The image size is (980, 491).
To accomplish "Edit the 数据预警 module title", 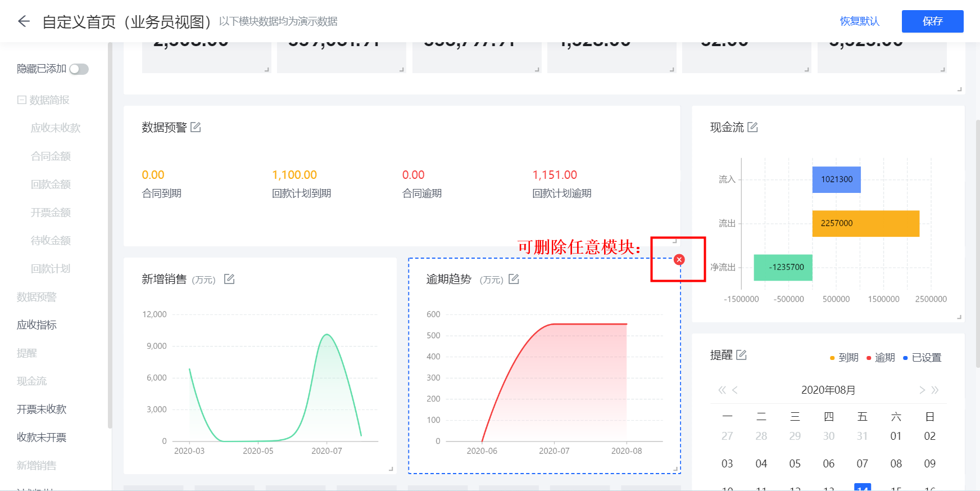I will pos(196,127).
